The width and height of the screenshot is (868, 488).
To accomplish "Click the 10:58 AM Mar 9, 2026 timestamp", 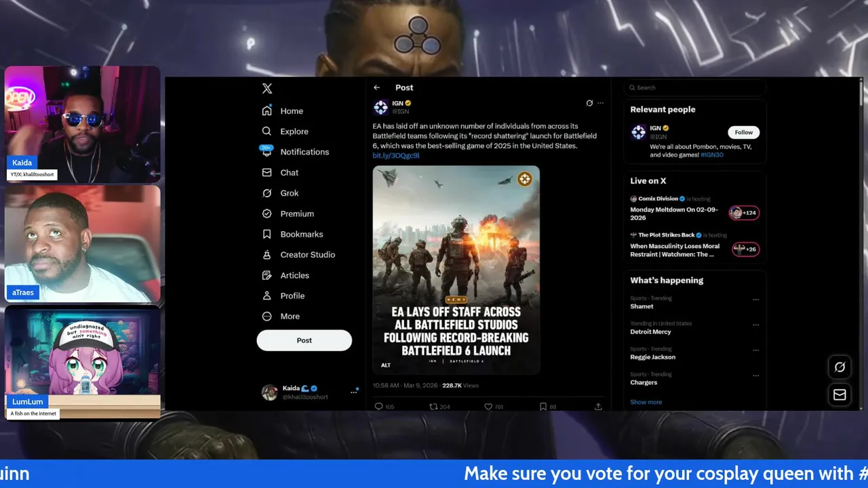I will click(x=405, y=385).
